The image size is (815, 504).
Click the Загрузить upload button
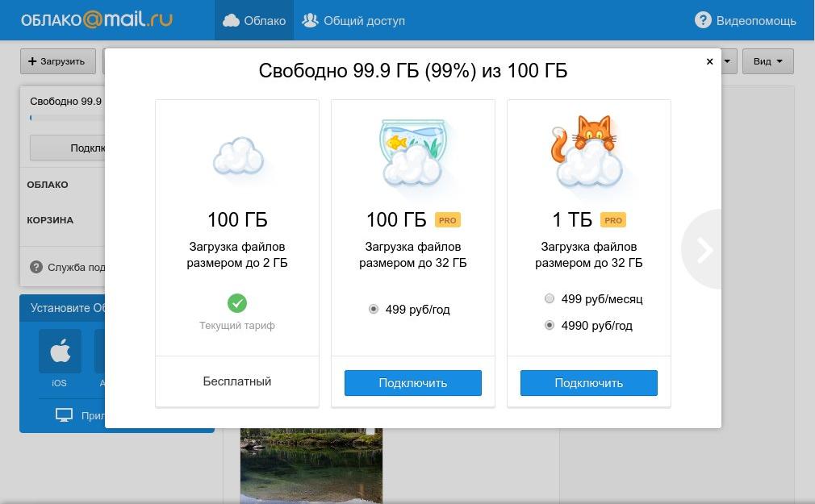point(57,61)
